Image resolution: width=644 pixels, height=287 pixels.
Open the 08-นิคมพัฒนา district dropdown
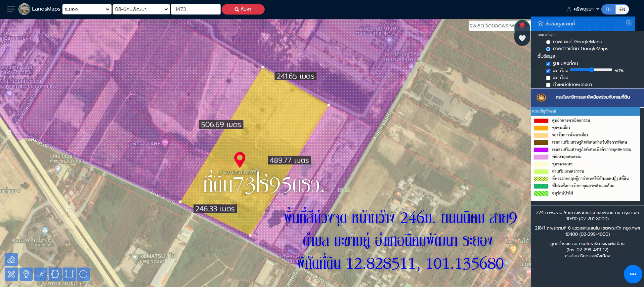click(x=141, y=9)
